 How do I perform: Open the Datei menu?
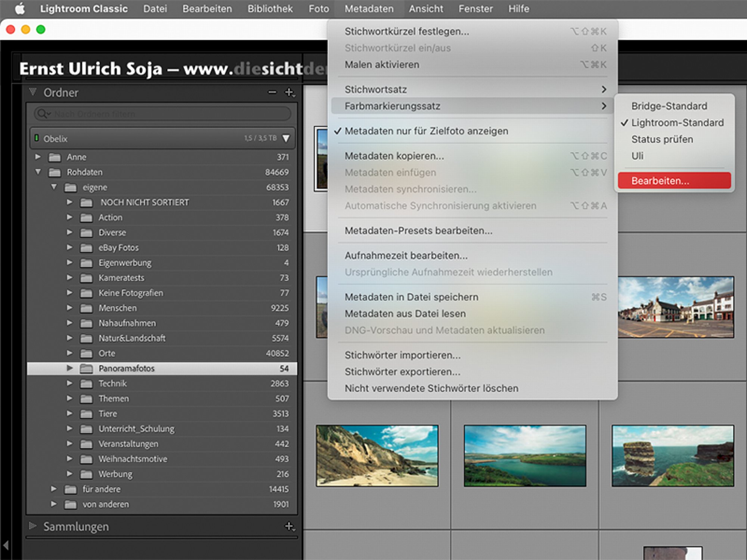pyautogui.click(x=155, y=9)
